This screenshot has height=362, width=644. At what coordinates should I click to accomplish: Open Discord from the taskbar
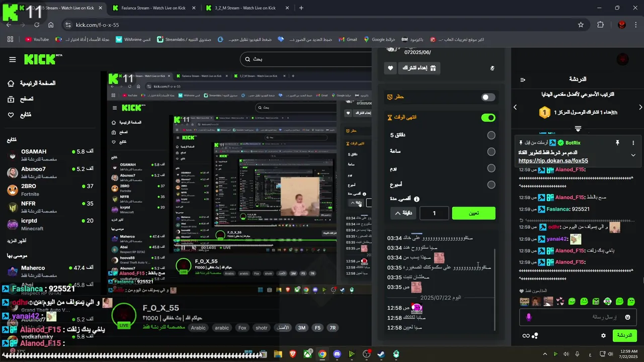[337, 354]
